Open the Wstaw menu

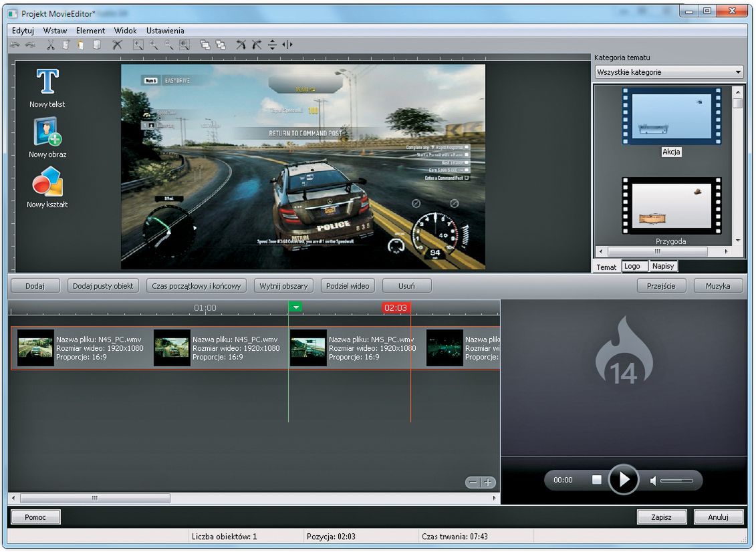pyautogui.click(x=55, y=31)
